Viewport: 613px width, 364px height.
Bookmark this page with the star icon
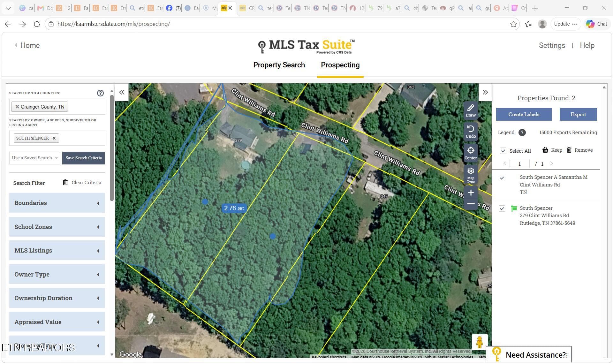[513, 24]
